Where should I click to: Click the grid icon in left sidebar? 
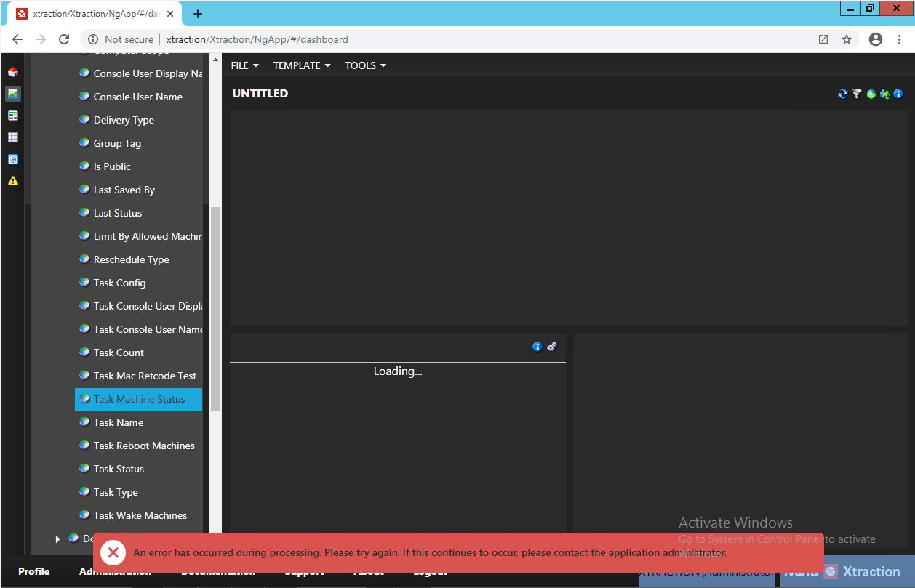coord(12,137)
